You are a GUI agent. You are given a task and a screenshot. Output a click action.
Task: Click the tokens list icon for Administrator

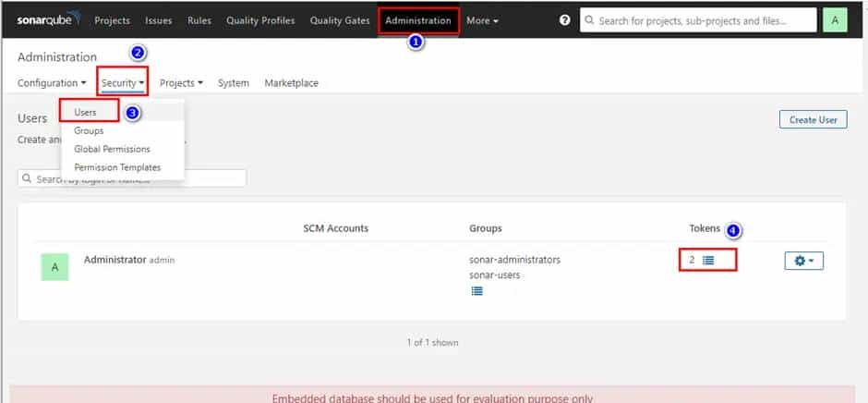click(x=708, y=261)
